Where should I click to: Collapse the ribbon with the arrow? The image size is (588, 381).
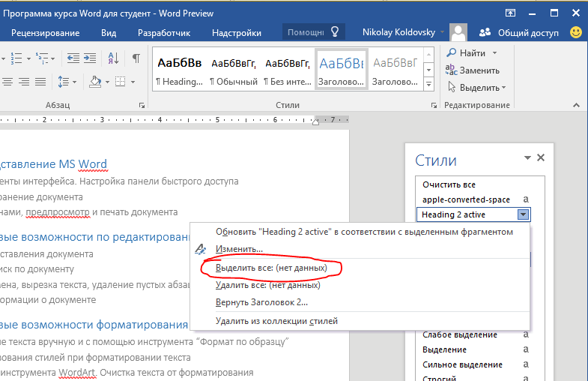576,106
